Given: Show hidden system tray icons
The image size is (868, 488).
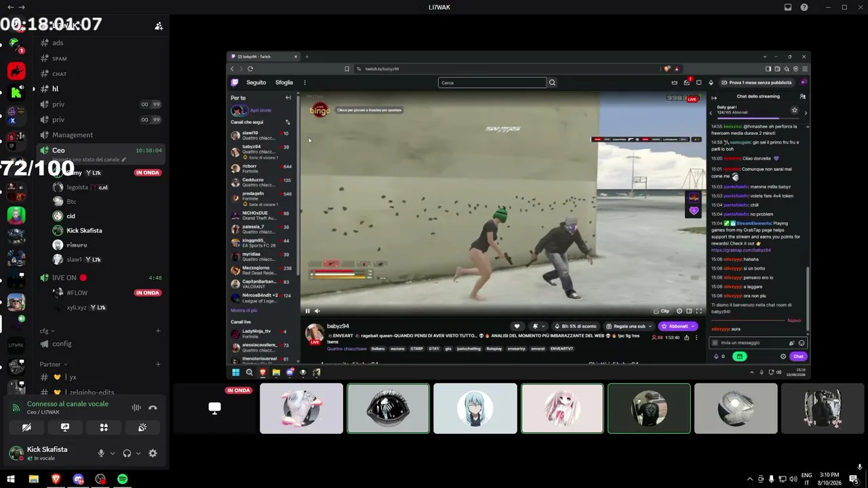Looking at the screenshot, I should (749, 479).
